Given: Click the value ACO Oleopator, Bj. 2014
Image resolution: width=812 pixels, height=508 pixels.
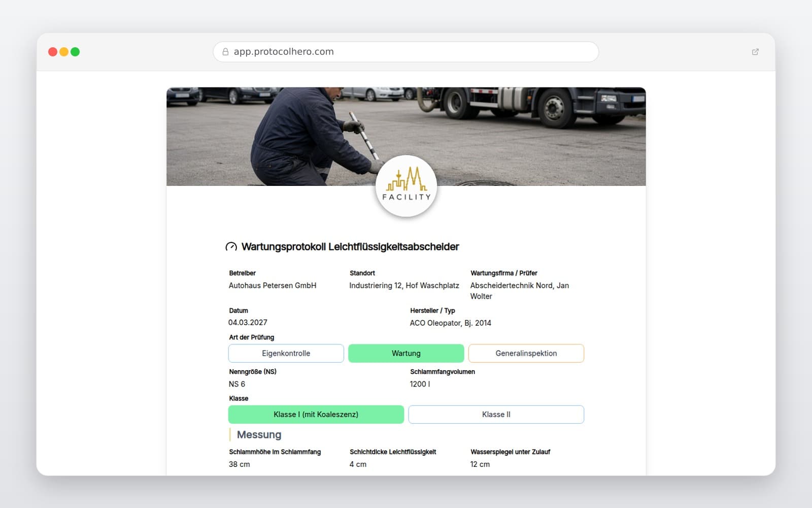Looking at the screenshot, I should pyautogui.click(x=451, y=323).
